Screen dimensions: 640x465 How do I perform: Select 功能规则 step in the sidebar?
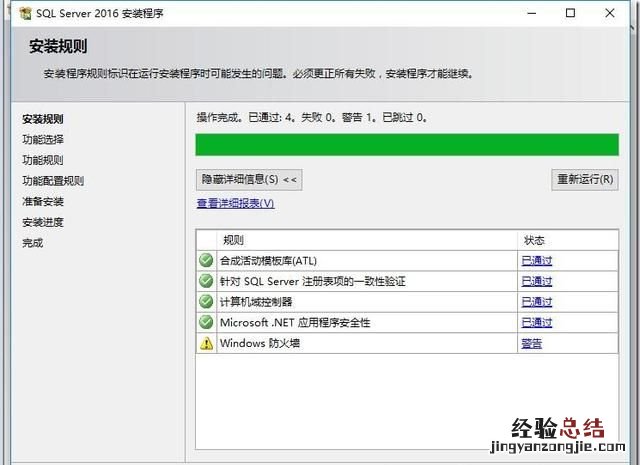click(x=43, y=160)
